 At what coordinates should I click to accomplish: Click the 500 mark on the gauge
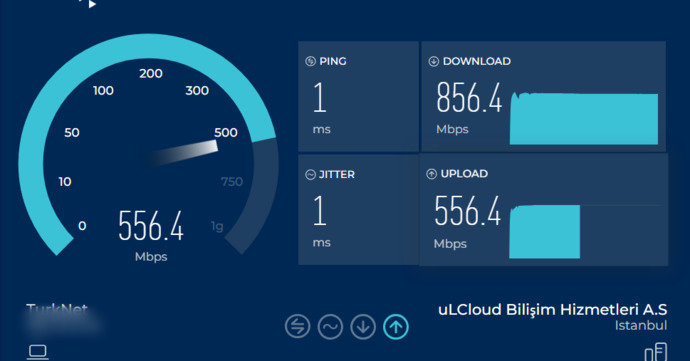(226, 133)
